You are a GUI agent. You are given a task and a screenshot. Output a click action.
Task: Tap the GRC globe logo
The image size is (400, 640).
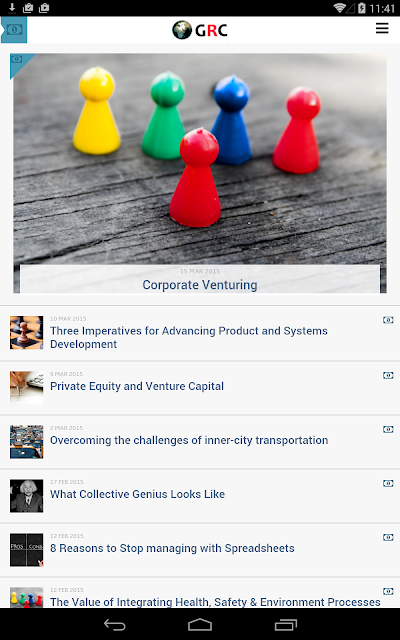[x=200, y=30]
